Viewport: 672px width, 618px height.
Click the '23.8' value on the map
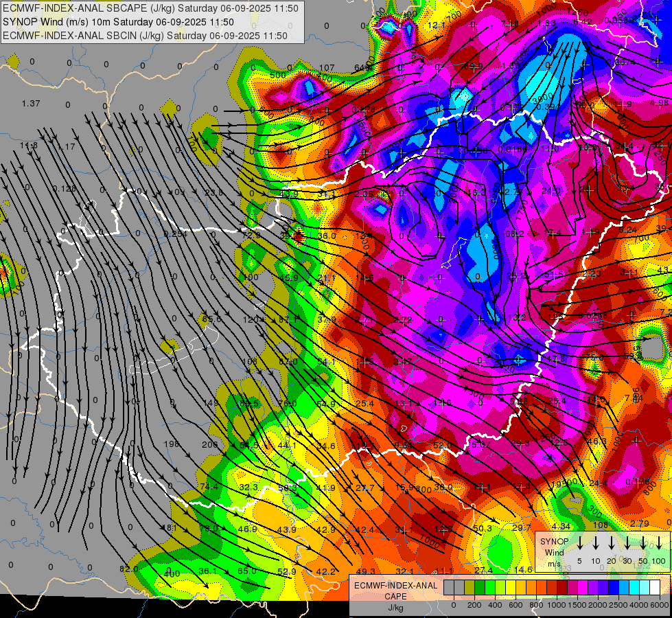214,192
